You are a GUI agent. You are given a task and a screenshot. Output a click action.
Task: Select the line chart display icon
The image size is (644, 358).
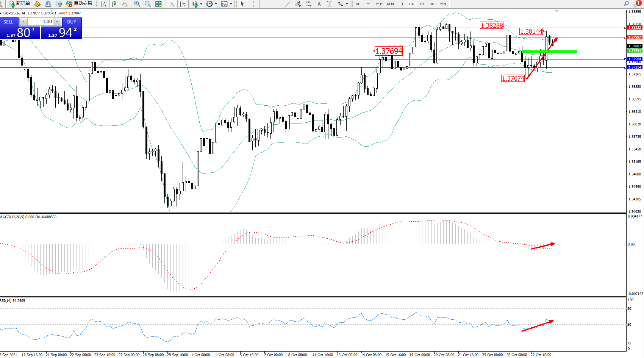click(x=125, y=4)
